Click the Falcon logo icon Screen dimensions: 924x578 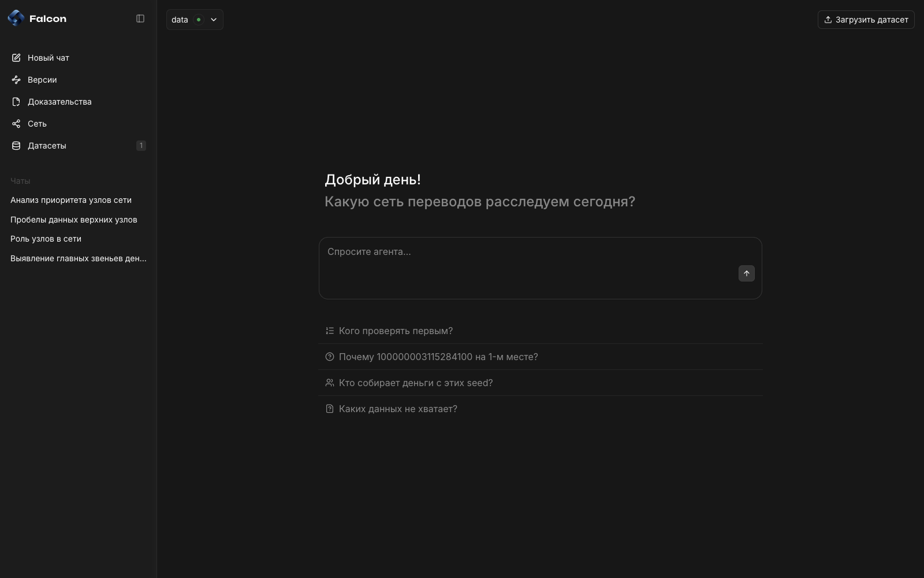(16, 18)
